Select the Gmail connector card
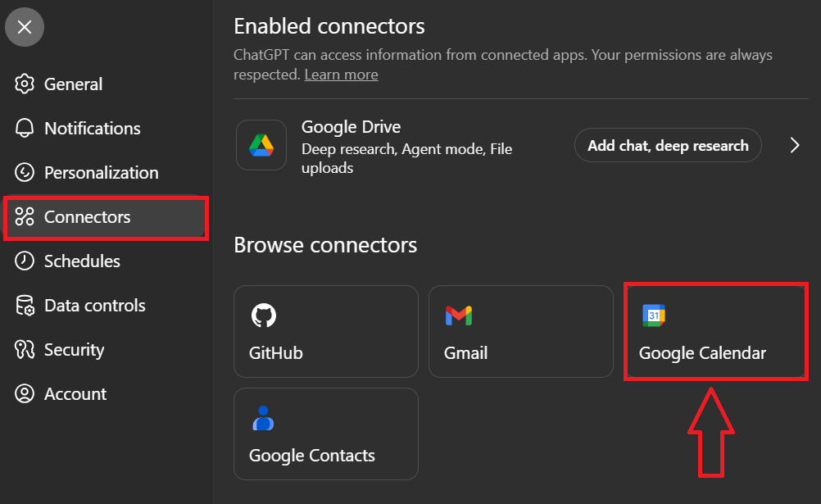This screenshot has width=821, height=504. point(521,331)
